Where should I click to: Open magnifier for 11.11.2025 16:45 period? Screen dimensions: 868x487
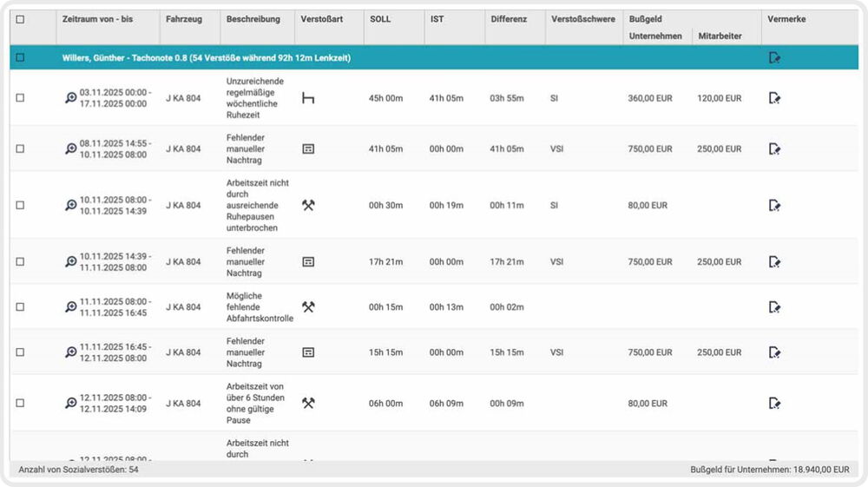tap(71, 352)
